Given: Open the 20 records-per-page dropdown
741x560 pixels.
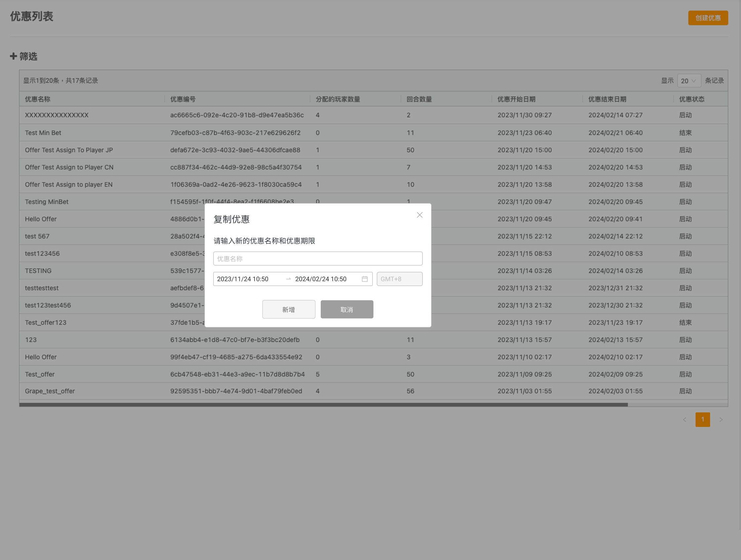Looking at the screenshot, I should [689, 81].
